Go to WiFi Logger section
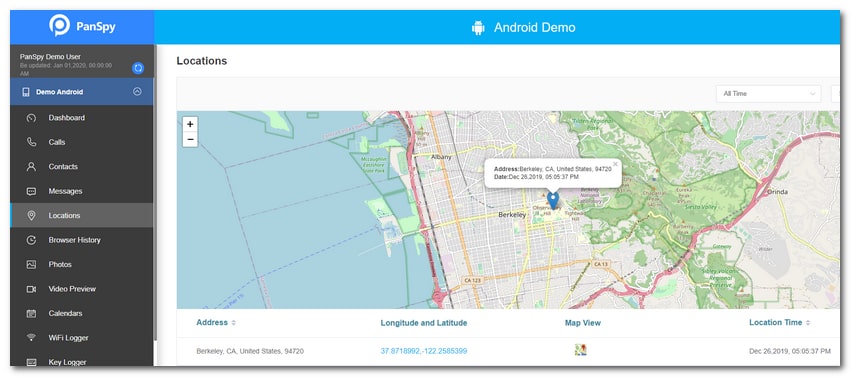This screenshot has width=851, height=377. click(x=81, y=337)
